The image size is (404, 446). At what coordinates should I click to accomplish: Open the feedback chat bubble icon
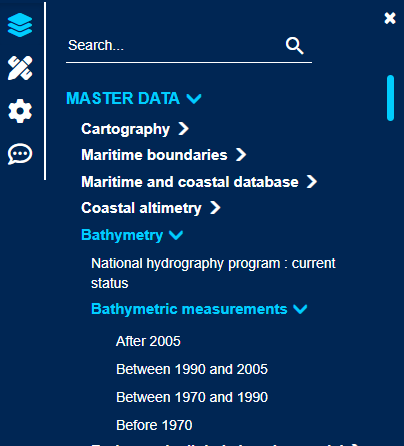[20, 154]
